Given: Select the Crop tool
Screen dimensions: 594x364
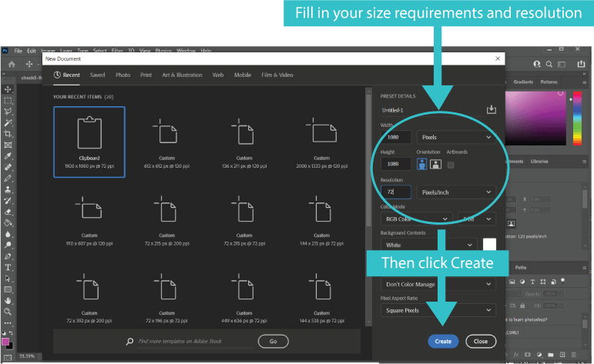Looking at the screenshot, I should tap(8, 133).
